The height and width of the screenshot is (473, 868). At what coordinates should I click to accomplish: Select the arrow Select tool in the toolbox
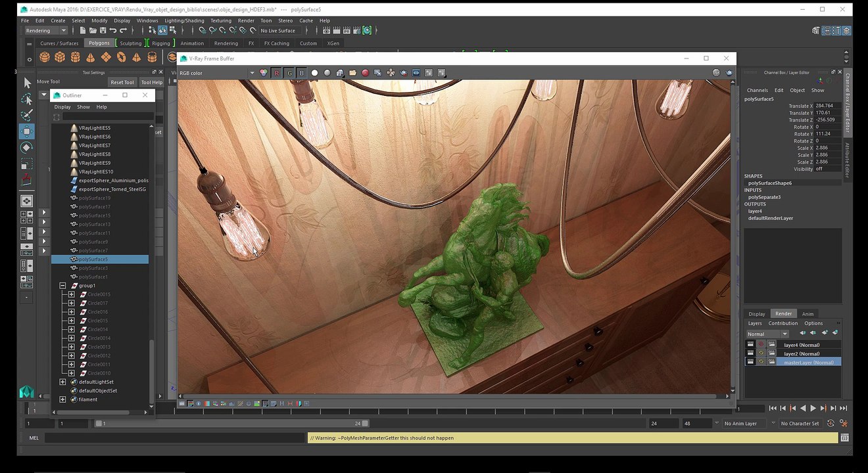(x=27, y=83)
